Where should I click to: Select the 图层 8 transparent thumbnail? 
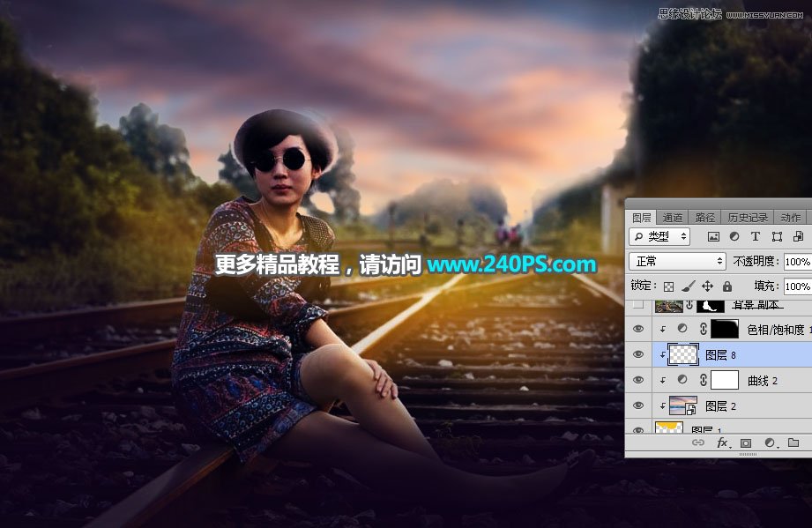[683, 354]
